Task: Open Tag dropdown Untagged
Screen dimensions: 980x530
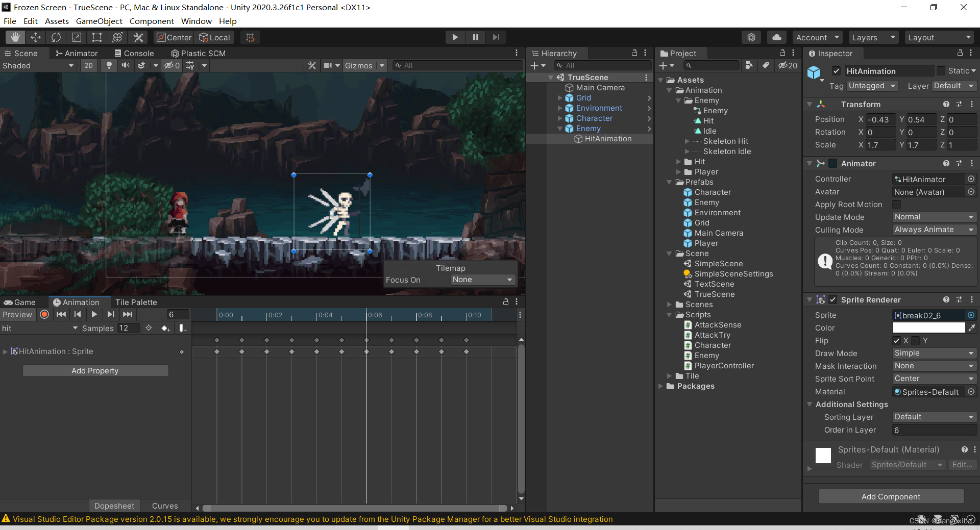Action: point(872,86)
